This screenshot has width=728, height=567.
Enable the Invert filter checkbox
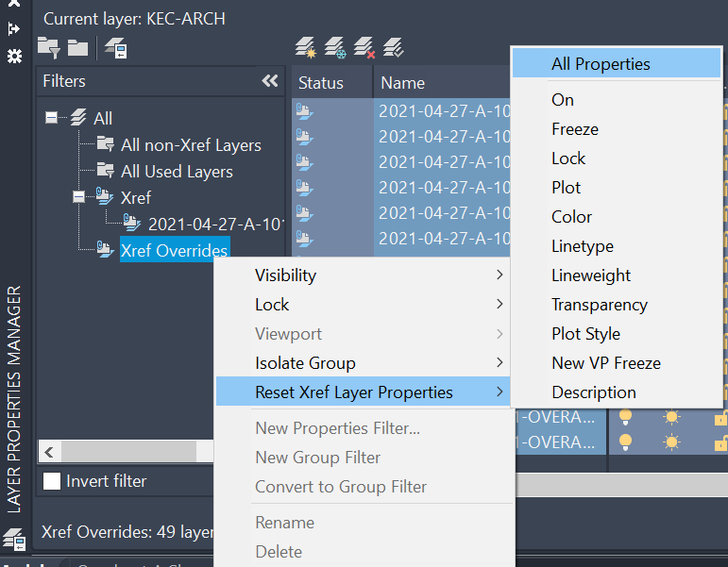[x=52, y=481]
